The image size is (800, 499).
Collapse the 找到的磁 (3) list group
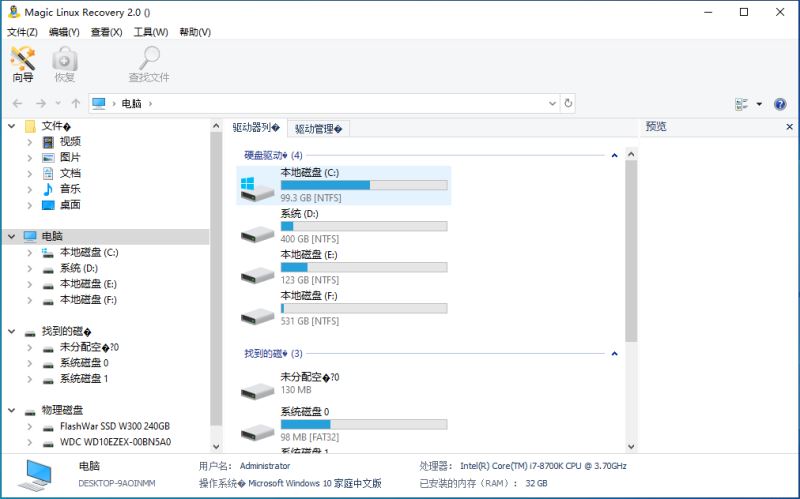point(614,354)
